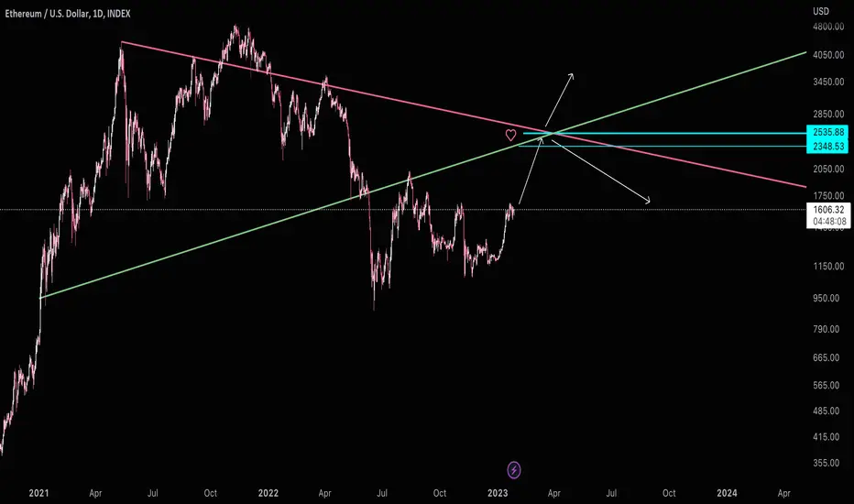
Task: Select the lower cyan horizontal line at 2348.53
Action: [662, 146]
